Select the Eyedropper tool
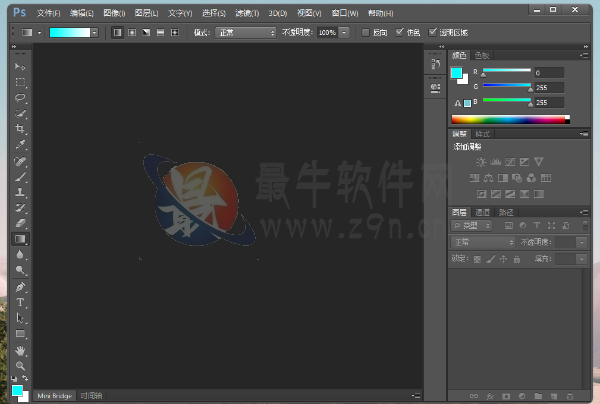The image size is (600, 404). click(x=20, y=145)
